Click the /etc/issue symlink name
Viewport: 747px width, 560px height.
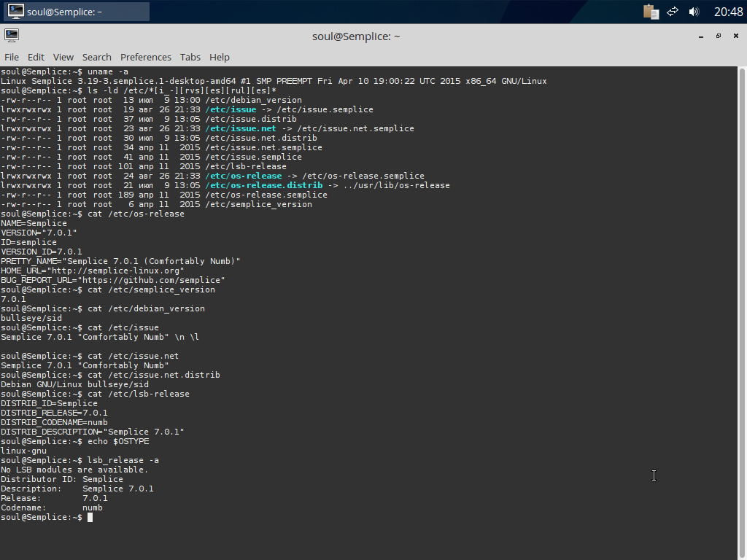[x=231, y=109]
